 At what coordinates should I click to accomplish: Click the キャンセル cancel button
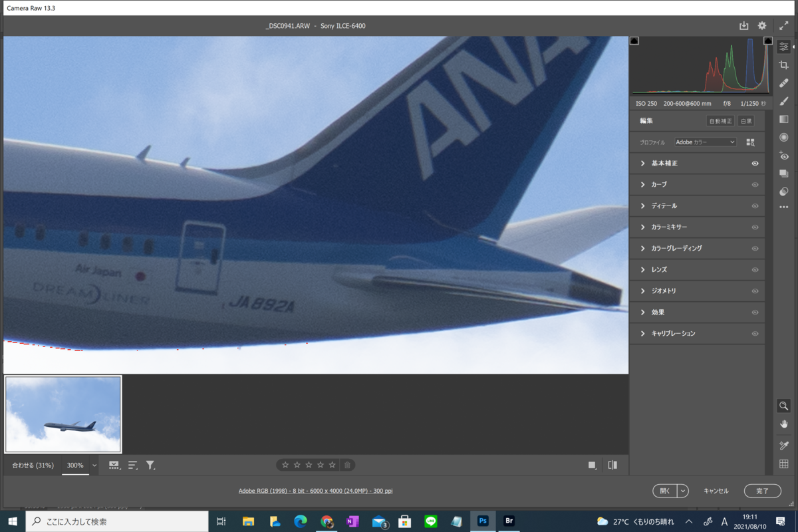click(x=716, y=491)
